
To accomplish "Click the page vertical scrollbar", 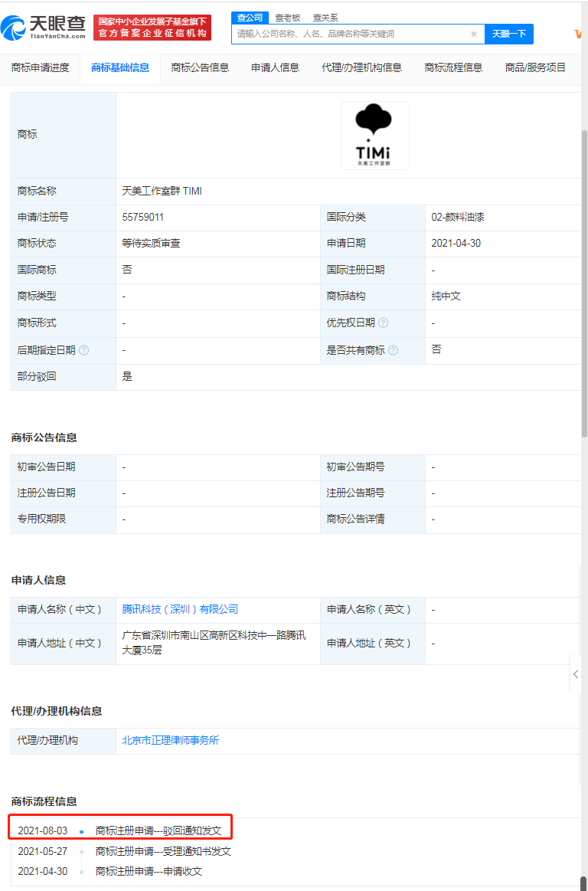I will click(584, 284).
